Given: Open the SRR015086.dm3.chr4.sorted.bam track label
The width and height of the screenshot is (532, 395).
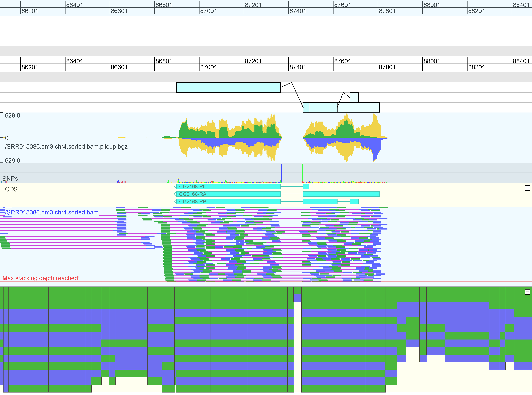Looking at the screenshot, I should pyautogui.click(x=52, y=212).
